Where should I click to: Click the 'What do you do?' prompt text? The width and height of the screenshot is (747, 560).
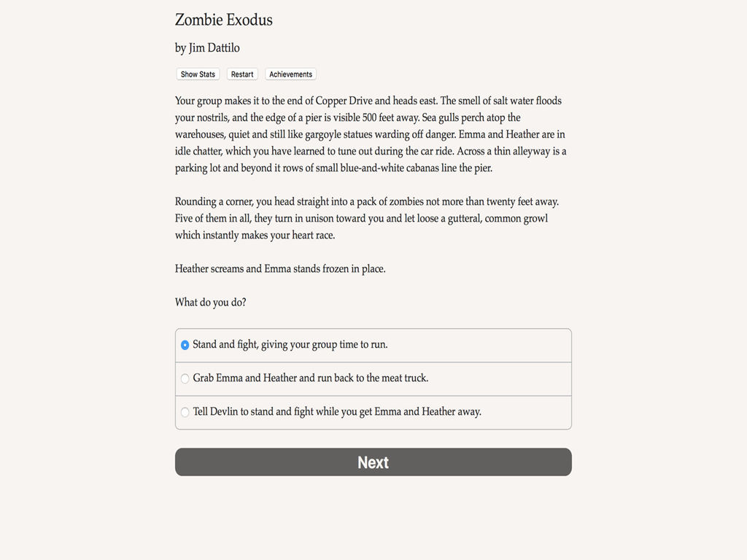(211, 303)
